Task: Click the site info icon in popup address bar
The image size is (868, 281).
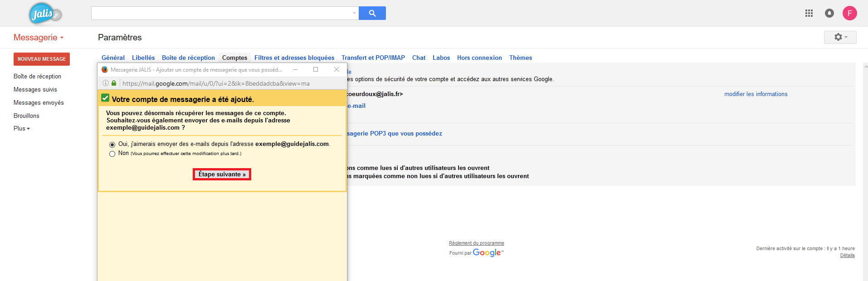Action: click(106, 83)
